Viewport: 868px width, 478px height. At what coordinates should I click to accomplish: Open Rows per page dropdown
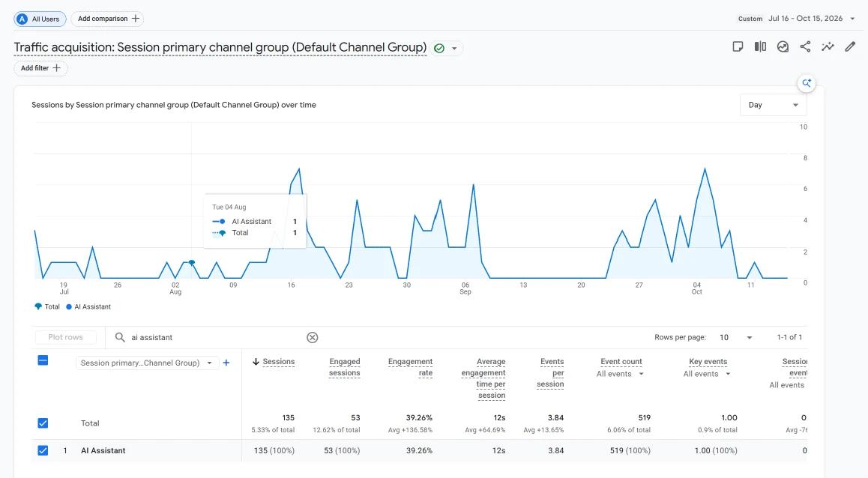coord(735,337)
